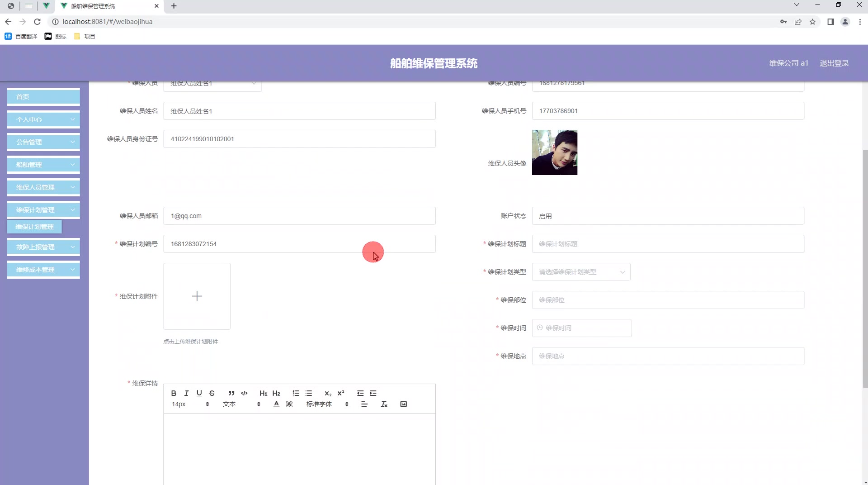The height and width of the screenshot is (485, 868).
Task: Focus the 维保地点 input field
Action: 668,356
